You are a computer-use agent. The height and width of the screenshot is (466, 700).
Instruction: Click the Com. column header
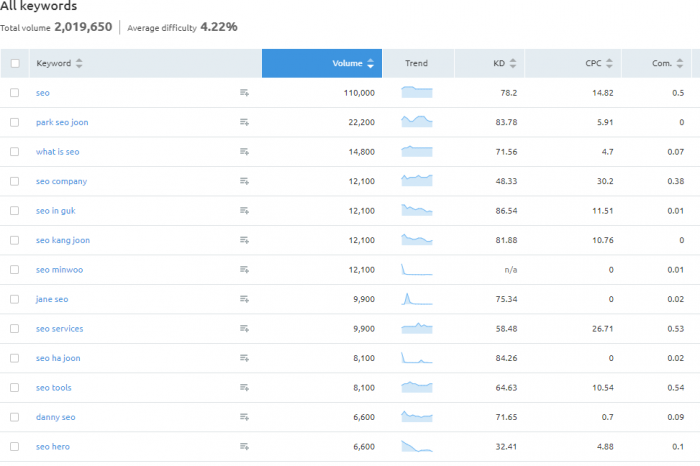tap(661, 64)
